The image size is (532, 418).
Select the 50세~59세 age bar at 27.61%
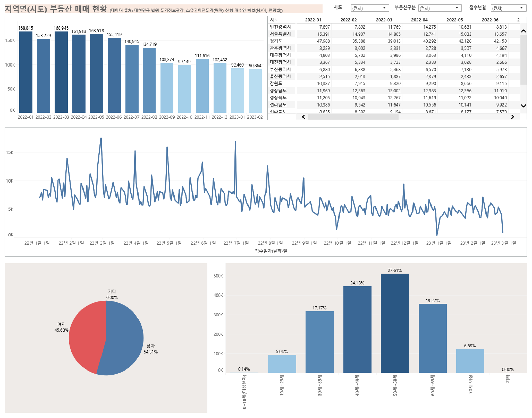coord(395,323)
